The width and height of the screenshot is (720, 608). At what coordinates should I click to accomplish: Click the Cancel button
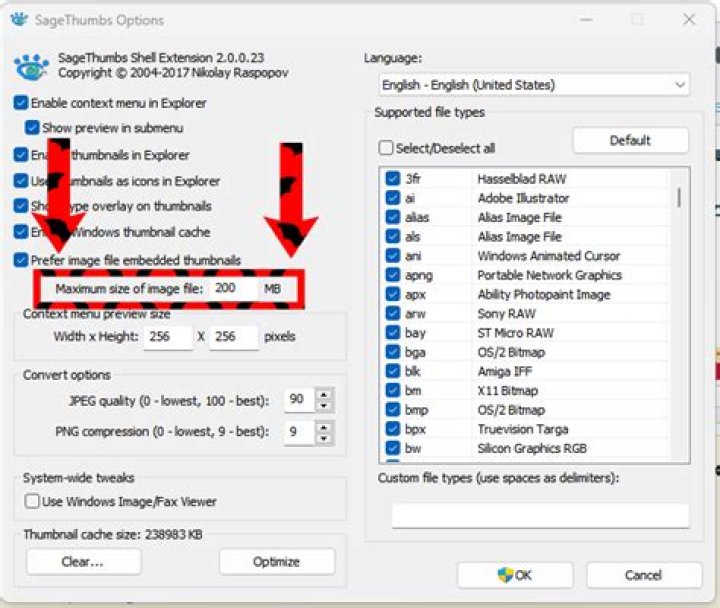point(644,575)
